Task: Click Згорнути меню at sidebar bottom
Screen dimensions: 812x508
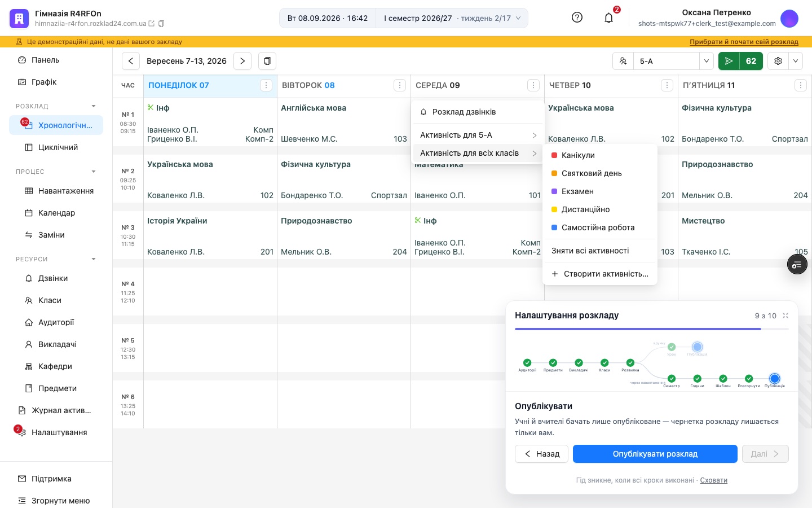Action: (56, 501)
